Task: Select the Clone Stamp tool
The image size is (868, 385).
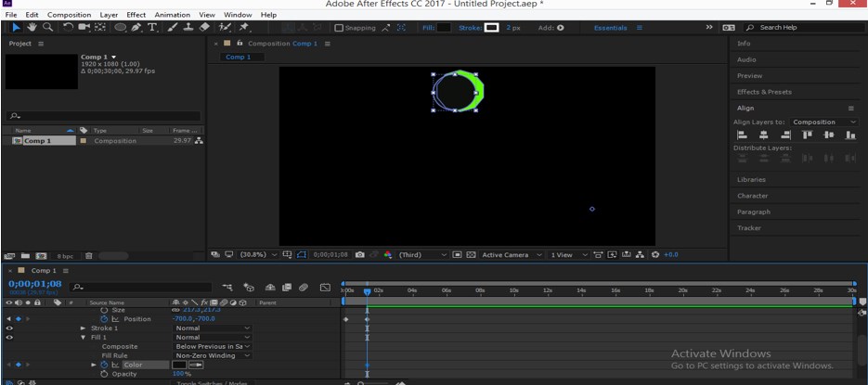Action: (188, 27)
